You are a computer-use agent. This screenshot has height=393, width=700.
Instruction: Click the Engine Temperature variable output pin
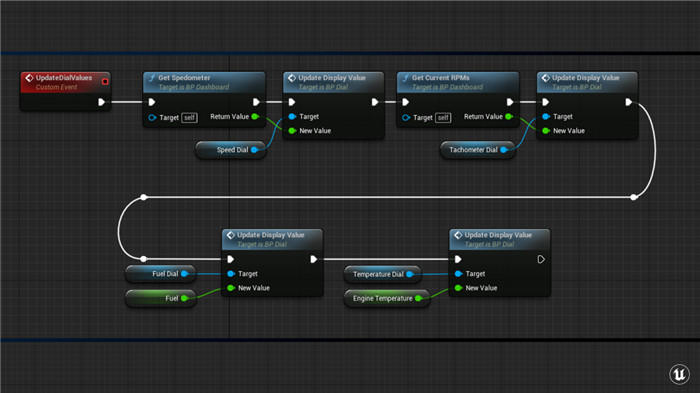418,298
